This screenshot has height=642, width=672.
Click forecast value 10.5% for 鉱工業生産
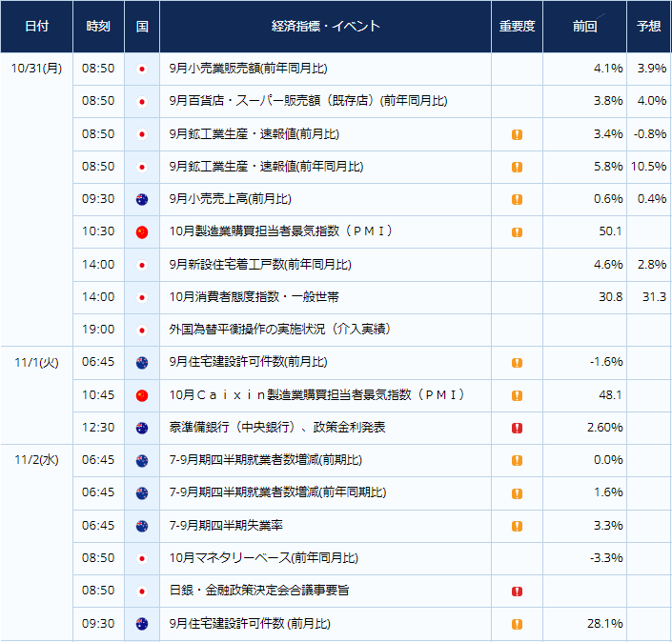[648, 167]
